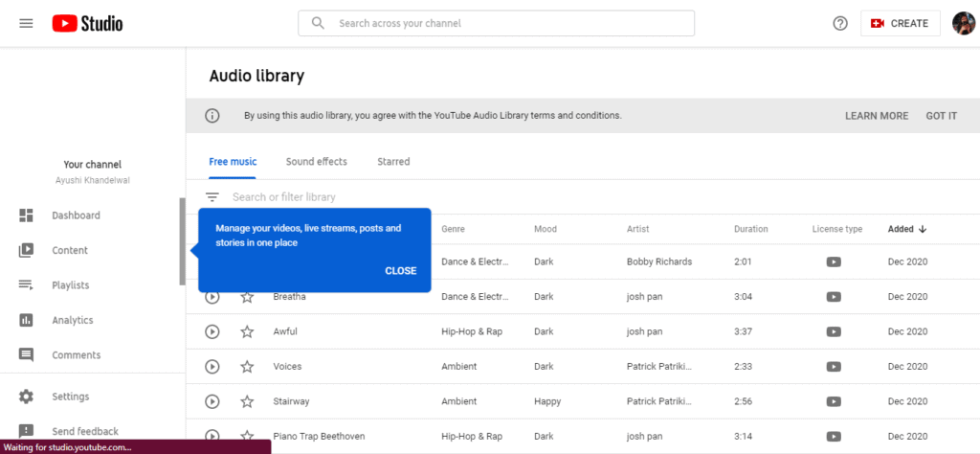Star the track Awful
The image size is (980, 454).
click(x=248, y=332)
